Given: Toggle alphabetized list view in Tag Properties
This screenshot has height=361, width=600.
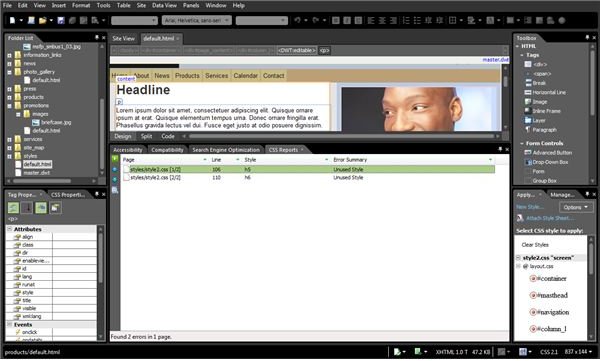Looking at the screenshot, I should pos(27,208).
